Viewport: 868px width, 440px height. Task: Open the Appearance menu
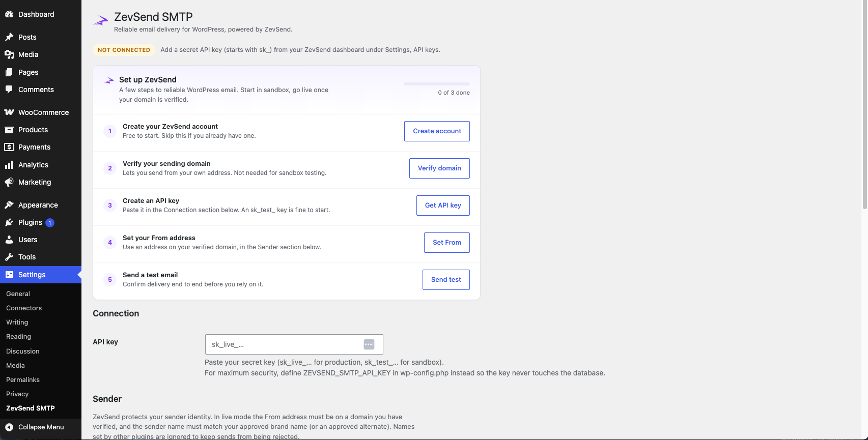(41, 205)
